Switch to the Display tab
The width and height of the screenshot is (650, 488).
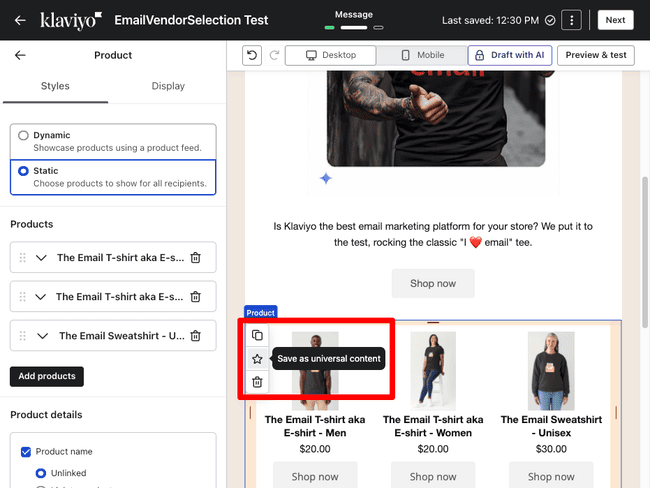(168, 86)
